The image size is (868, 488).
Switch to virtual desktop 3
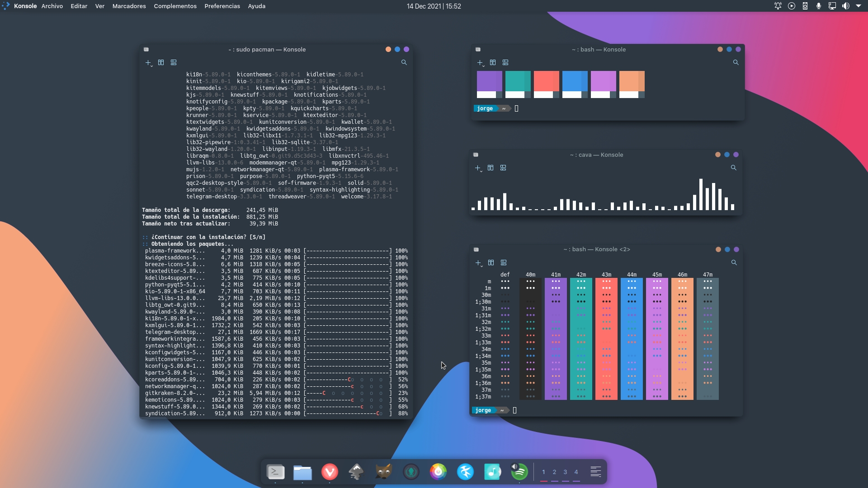[565, 472]
